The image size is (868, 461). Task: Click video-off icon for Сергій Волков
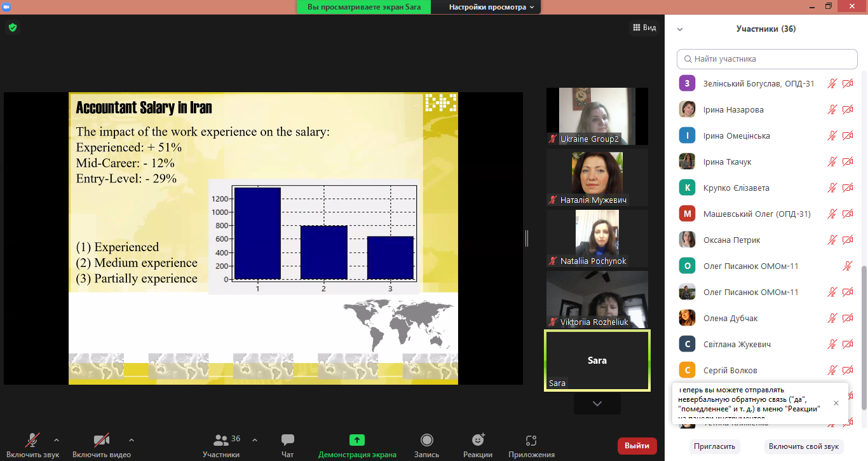pyautogui.click(x=848, y=370)
